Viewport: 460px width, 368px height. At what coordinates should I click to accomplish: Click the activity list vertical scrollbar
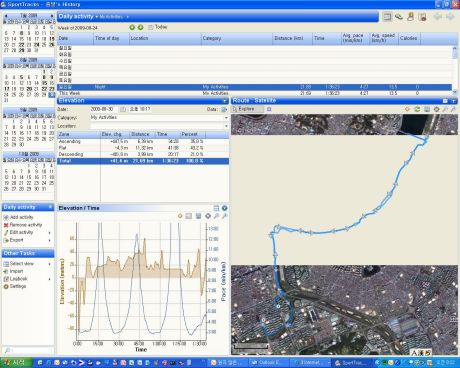tap(455, 68)
